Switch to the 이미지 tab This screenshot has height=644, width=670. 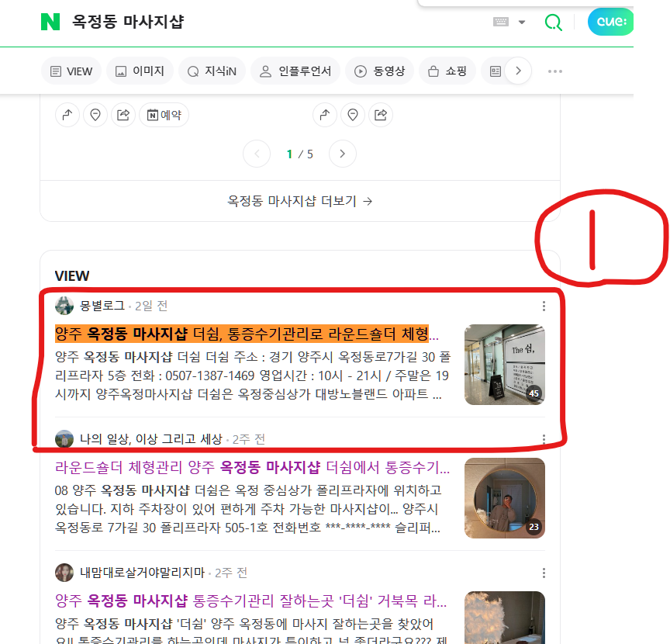[140, 71]
